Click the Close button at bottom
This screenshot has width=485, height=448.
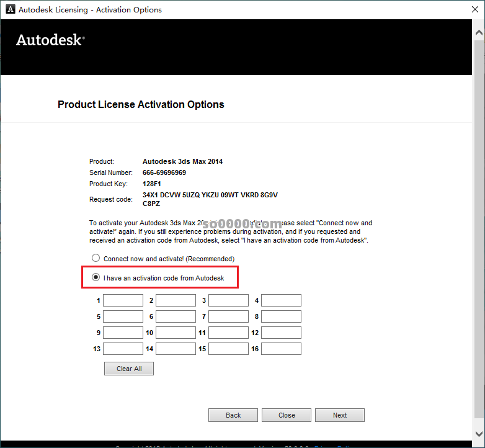(287, 415)
